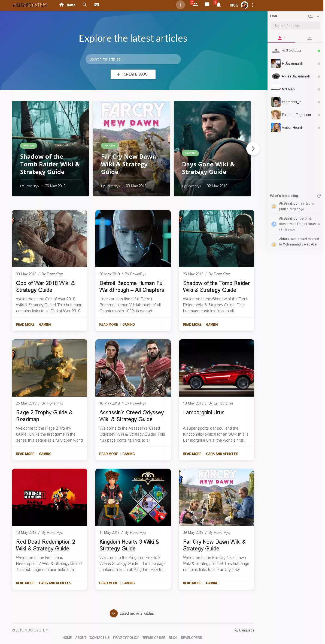Open chat with Fatemeh Taghipour

click(295, 115)
